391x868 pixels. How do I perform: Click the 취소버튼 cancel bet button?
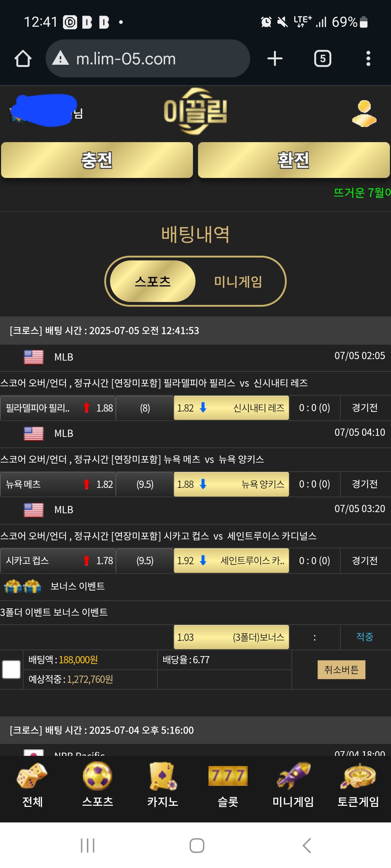[x=341, y=670]
